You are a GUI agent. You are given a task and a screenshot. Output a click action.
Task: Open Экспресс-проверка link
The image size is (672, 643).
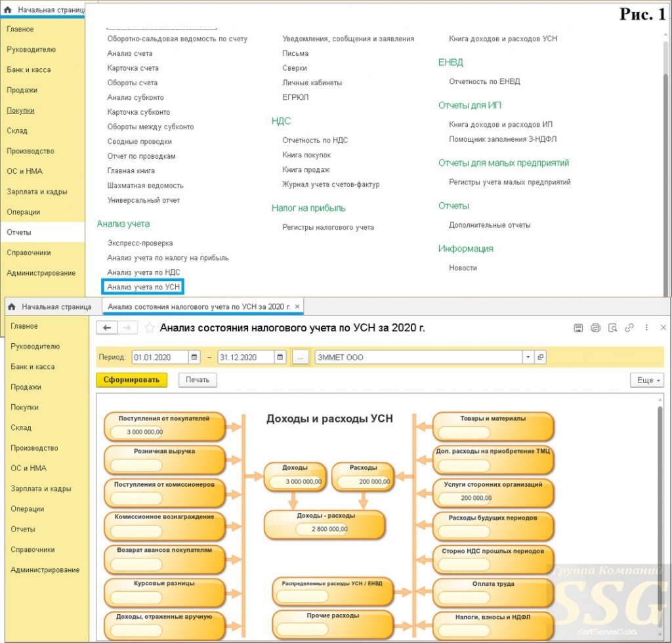[x=140, y=243]
